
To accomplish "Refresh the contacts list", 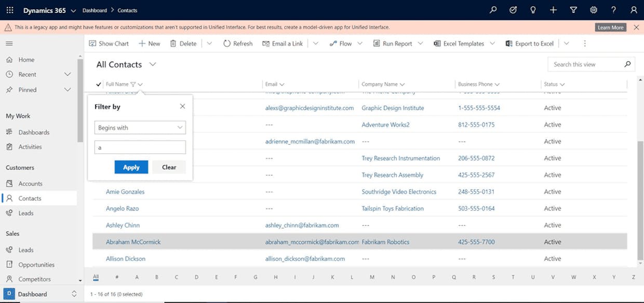I will (238, 44).
